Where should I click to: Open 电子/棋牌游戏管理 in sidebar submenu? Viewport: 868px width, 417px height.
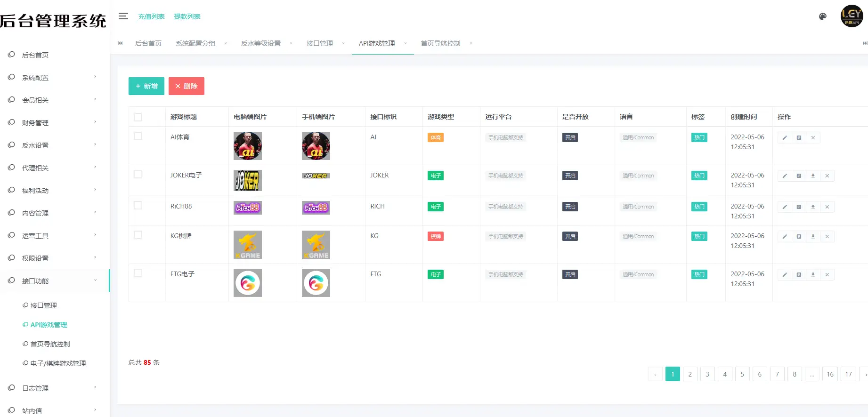point(58,363)
